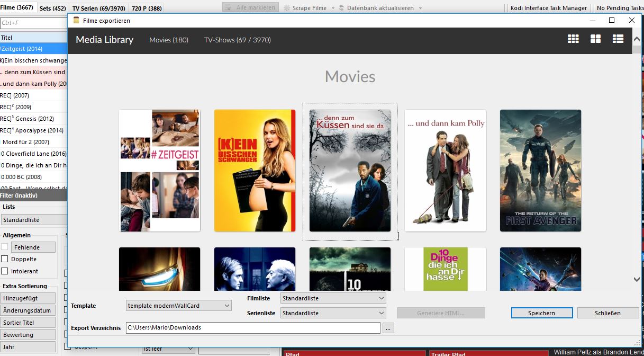
Task: Select the und dann kam Polly poster
Action: [x=446, y=171]
